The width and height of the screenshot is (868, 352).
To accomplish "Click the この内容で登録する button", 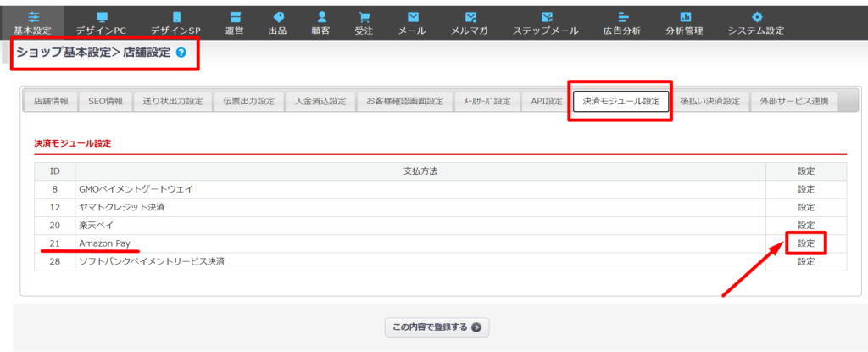I will click(x=437, y=327).
